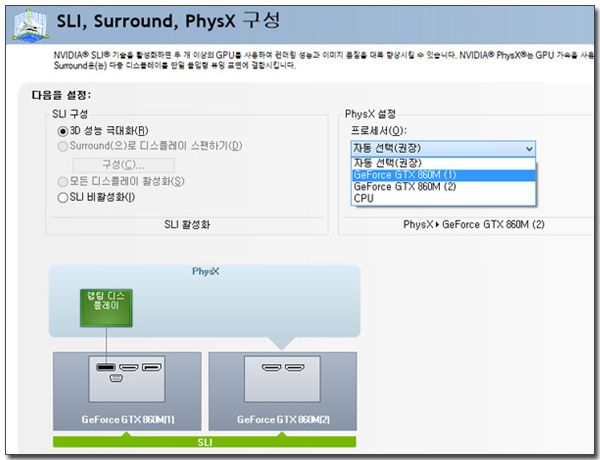
Task: Click the PhysX 설정 group label
Action: coord(370,114)
